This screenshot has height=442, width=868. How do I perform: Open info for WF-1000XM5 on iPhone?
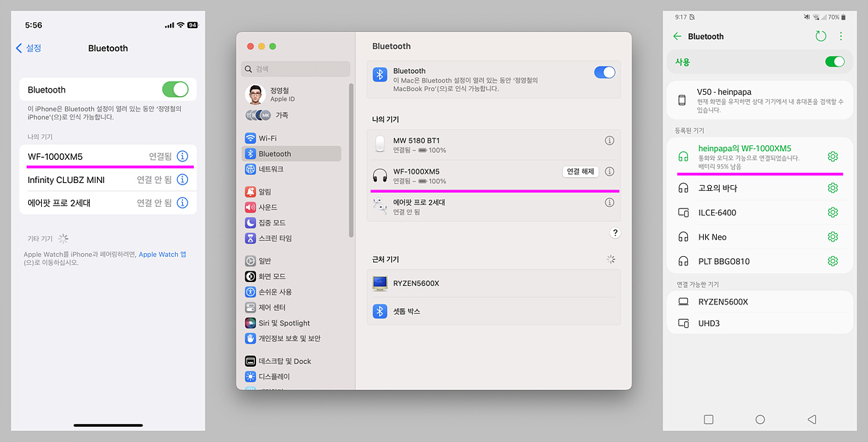(x=183, y=156)
